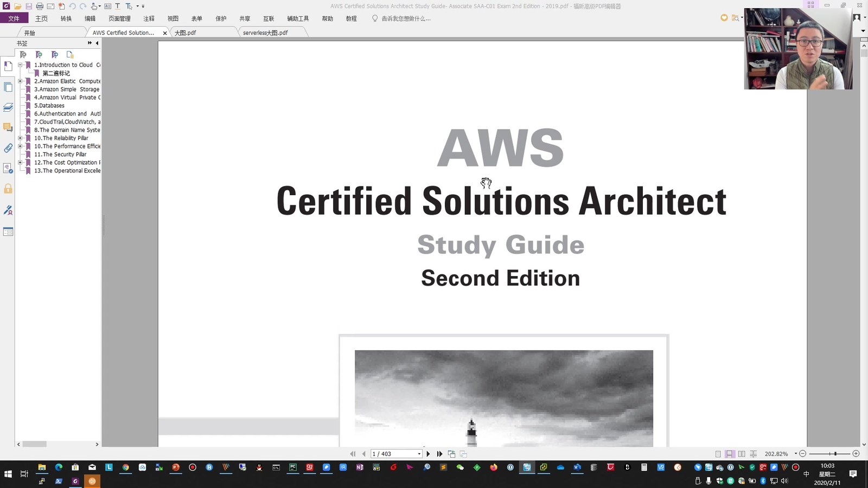868x488 pixels.
Task: Click the bookmark panel horizontal scrollbar
Action: click(x=35, y=444)
